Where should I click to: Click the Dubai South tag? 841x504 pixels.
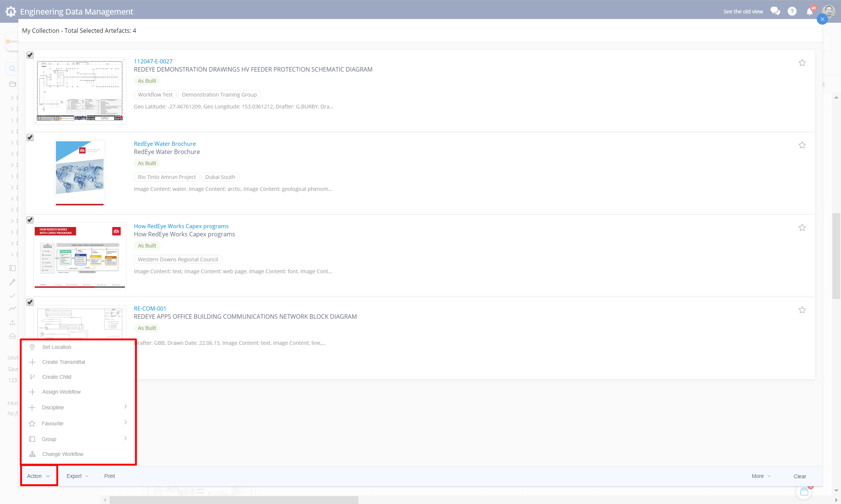click(220, 177)
